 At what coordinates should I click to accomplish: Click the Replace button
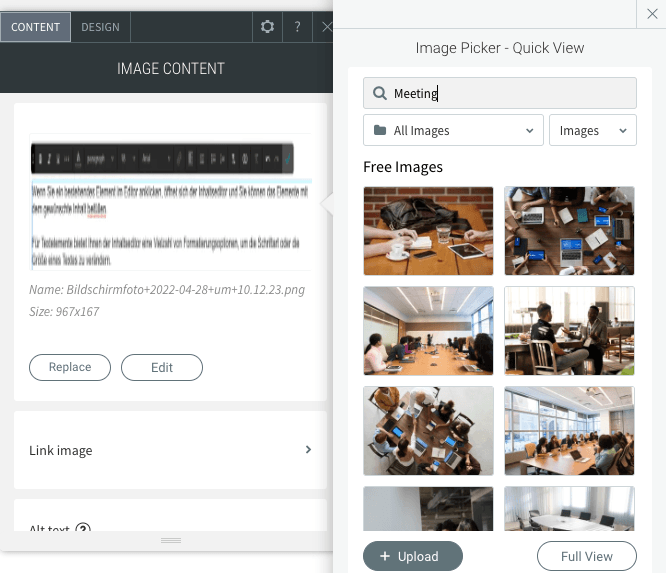70,367
